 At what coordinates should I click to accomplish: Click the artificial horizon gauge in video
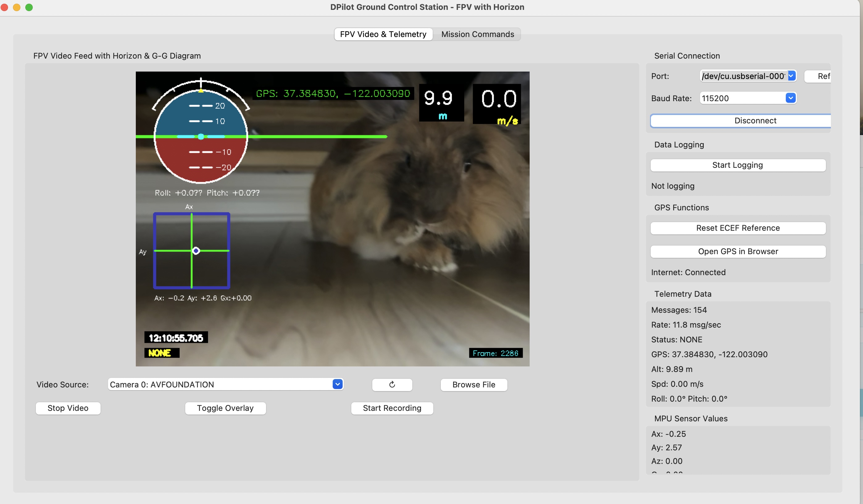(x=201, y=136)
